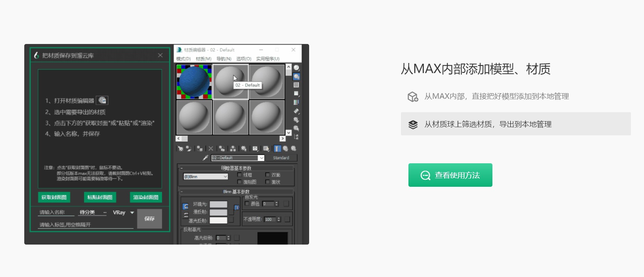Click the get material icon
The width and height of the screenshot is (644, 277).
pos(180,148)
